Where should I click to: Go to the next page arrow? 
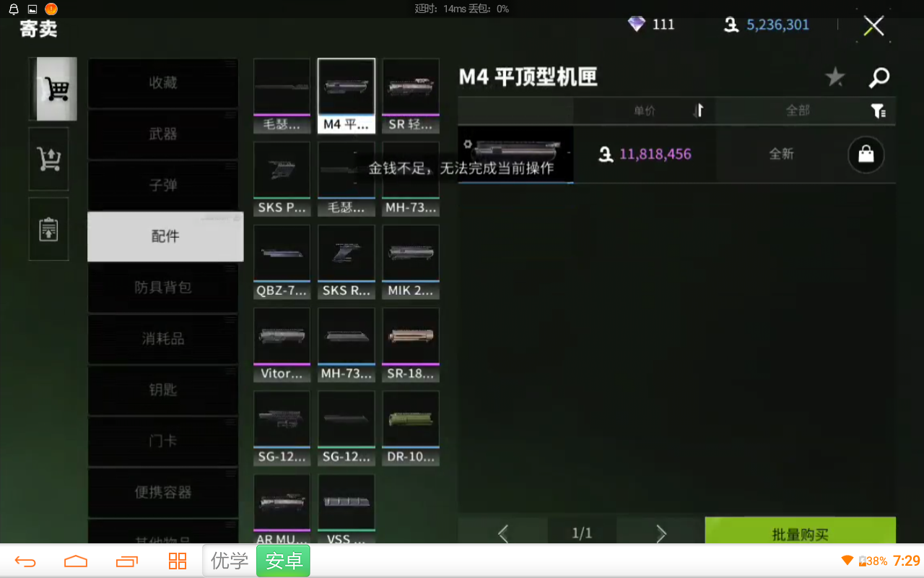click(661, 533)
